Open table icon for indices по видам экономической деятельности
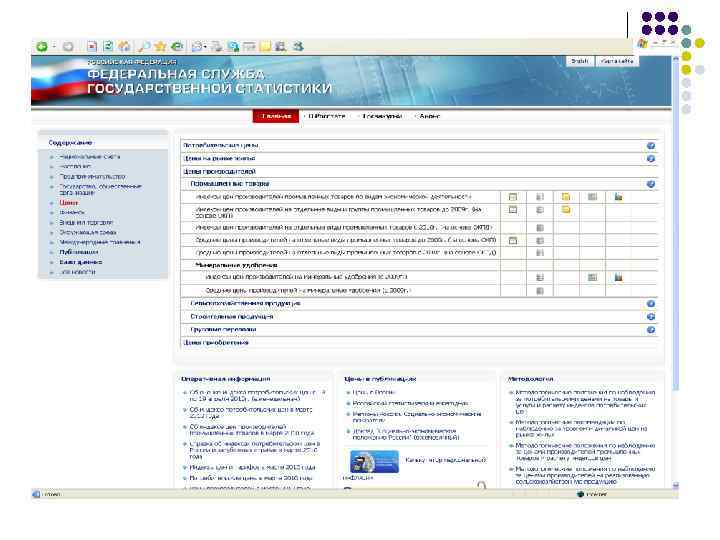 pos(592,197)
